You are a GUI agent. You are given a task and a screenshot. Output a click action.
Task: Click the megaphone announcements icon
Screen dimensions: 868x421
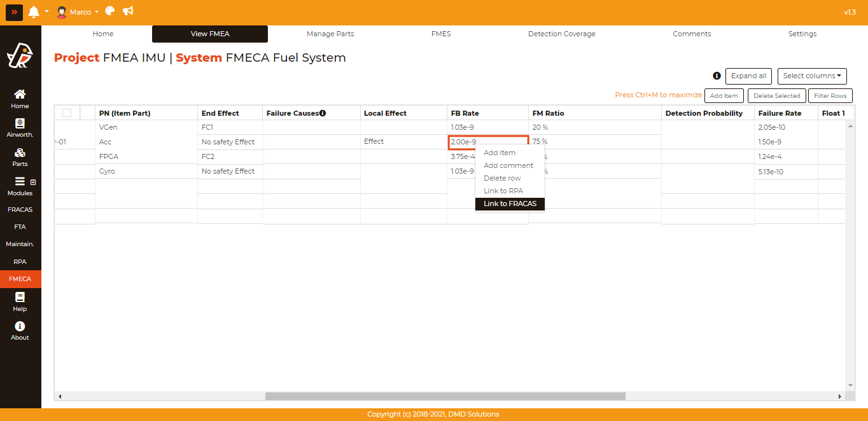click(x=128, y=11)
